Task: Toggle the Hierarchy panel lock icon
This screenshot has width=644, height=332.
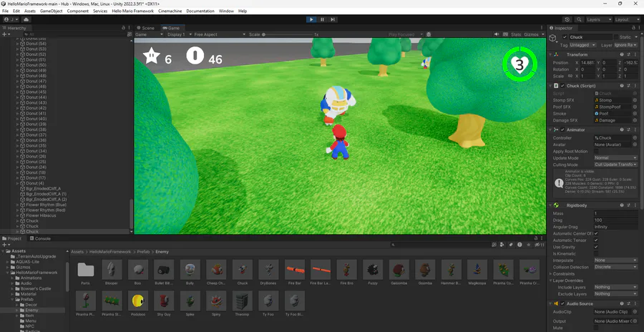Action: pyautogui.click(x=123, y=28)
